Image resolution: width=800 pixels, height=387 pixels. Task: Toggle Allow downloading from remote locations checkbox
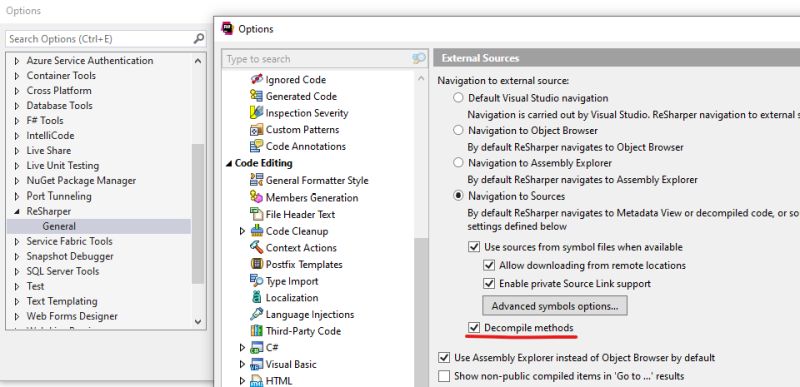pos(489,265)
